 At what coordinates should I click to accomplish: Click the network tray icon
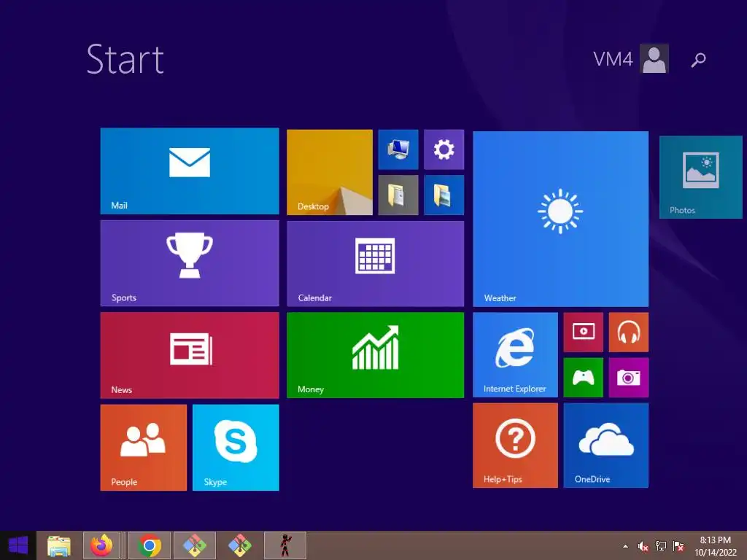661,546
